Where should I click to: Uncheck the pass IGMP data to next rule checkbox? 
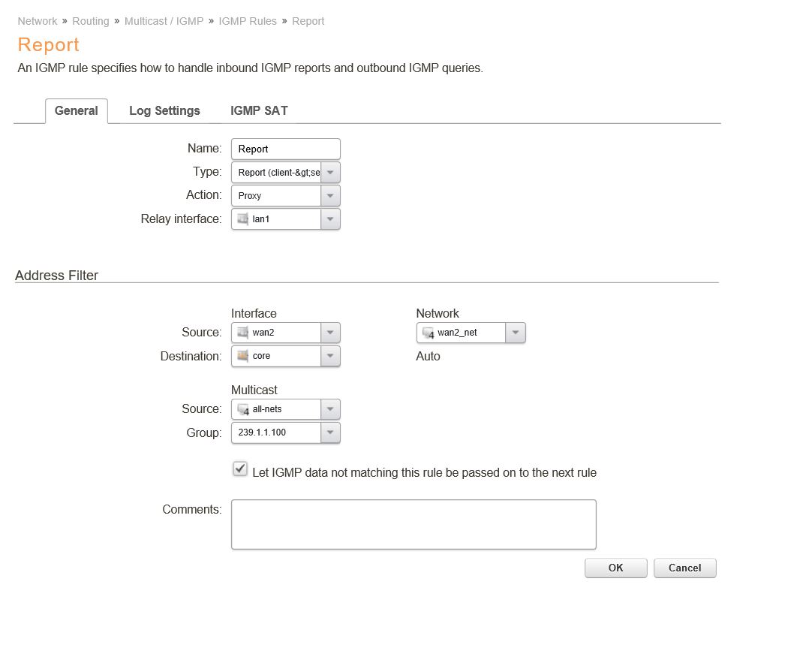coord(240,469)
